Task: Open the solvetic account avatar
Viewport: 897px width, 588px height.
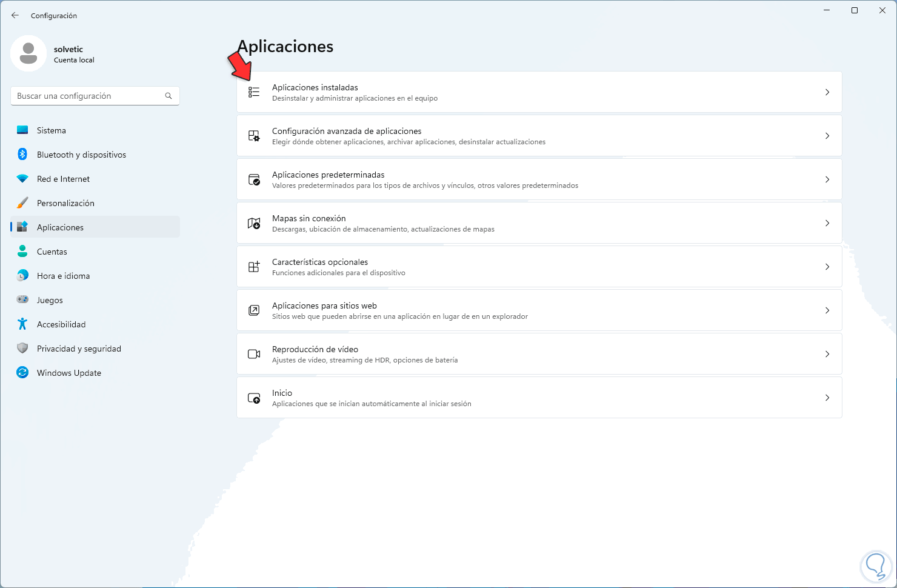Action: (x=28, y=53)
